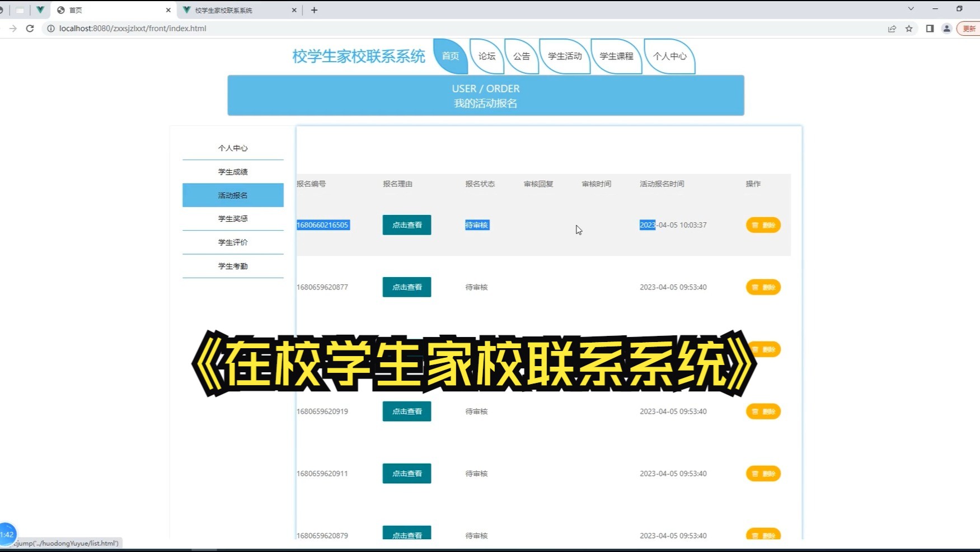Click 点击查看 for record 1680659620919
Viewport: 980px width, 552px height.
[x=407, y=411]
